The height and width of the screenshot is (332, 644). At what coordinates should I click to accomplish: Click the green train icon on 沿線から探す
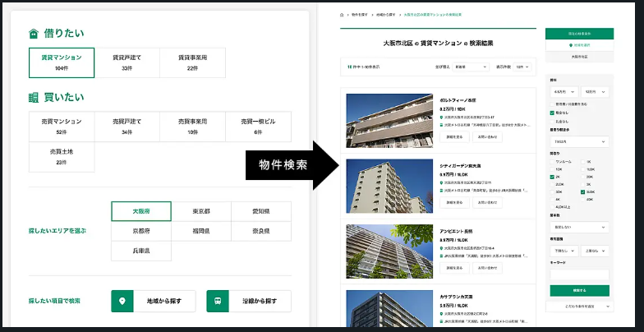point(218,301)
